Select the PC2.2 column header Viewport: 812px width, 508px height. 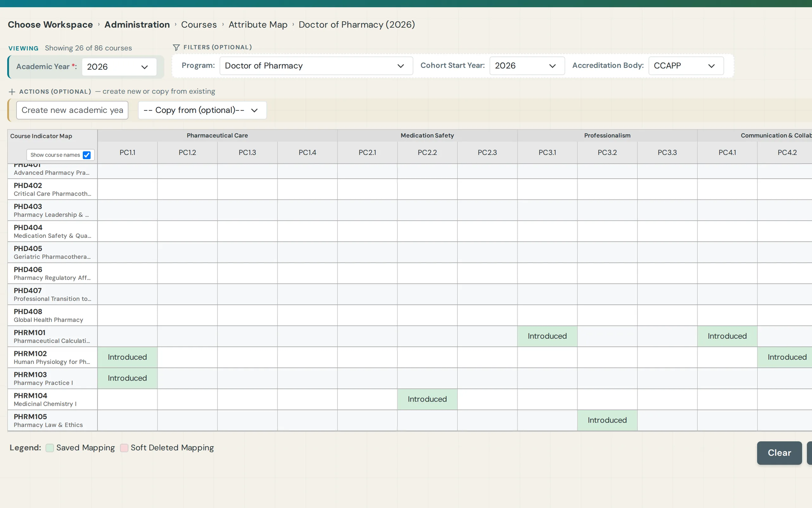[427, 152]
